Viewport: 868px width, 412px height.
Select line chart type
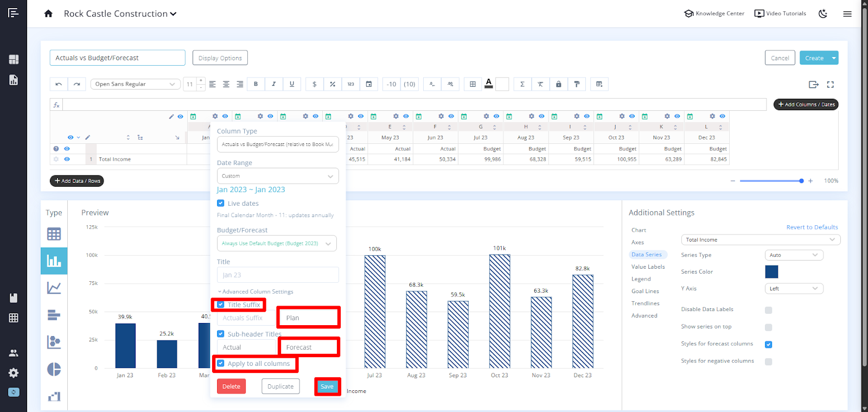click(54, 288)
